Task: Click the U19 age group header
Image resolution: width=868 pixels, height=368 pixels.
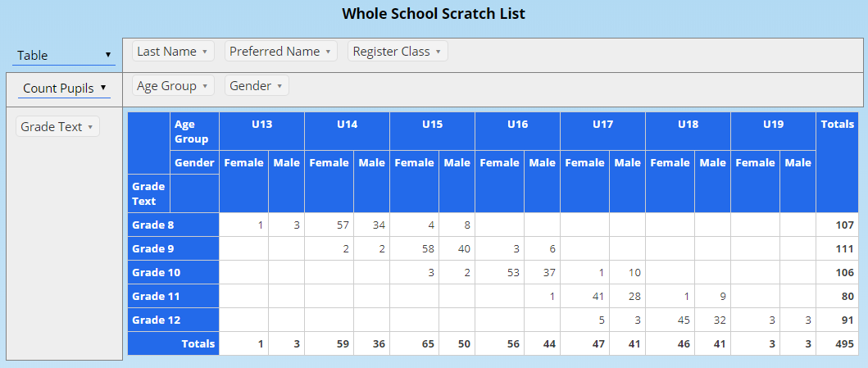Action: tap(773, 125)
